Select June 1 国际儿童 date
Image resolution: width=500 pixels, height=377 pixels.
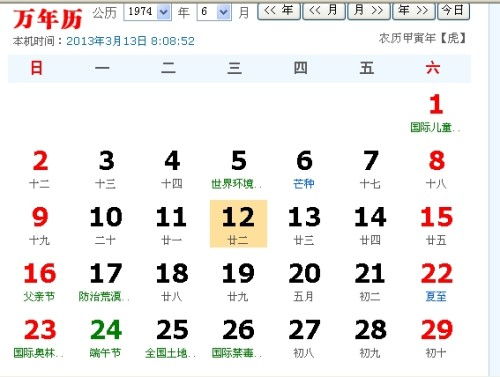[x=436, y=113]
